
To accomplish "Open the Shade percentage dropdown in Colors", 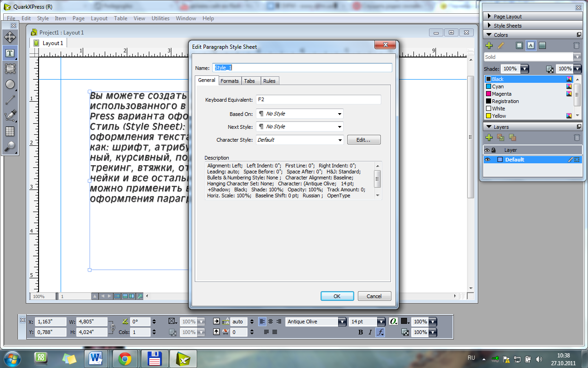I will pos(524,69).
